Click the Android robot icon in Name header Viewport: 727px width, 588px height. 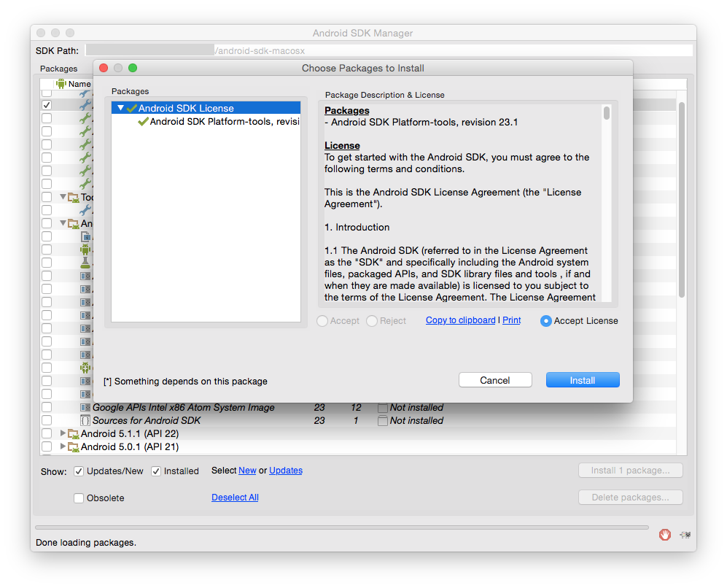click(x=61, y=84)
